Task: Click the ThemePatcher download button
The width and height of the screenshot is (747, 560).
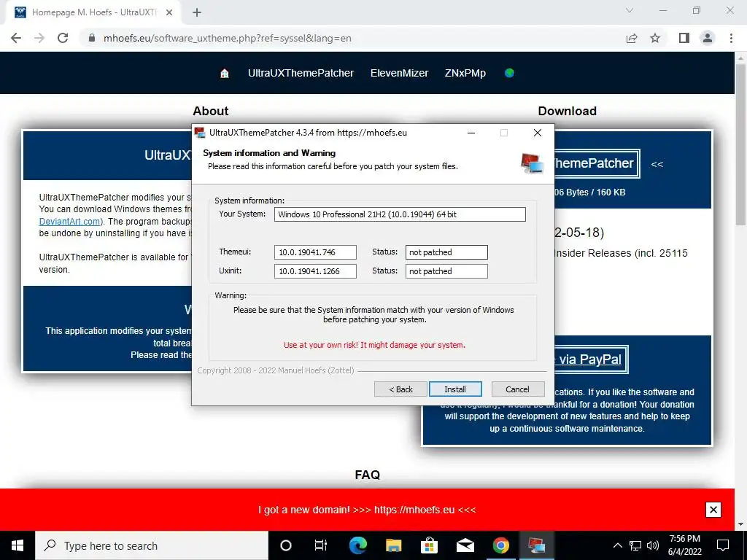Action: pos(595,163)
